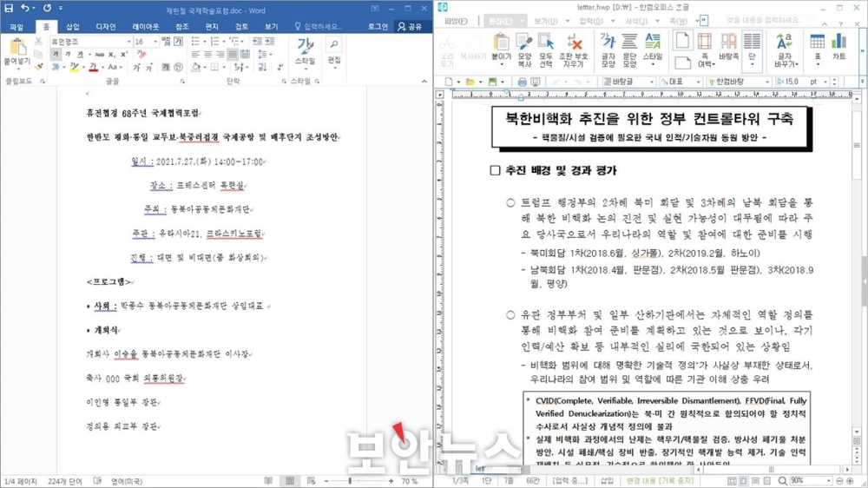Open Character Shape (글자 모양) in Hangul
868x488 pixels.
[608, 49]
